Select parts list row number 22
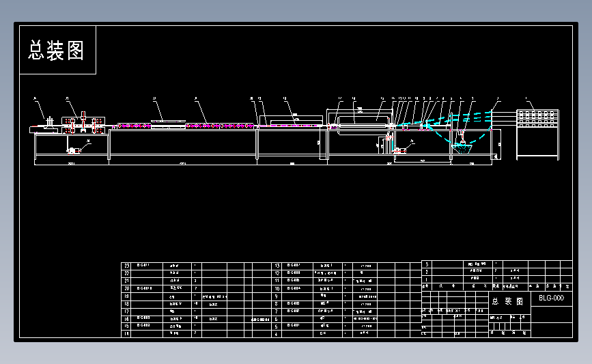 point(197,273)
